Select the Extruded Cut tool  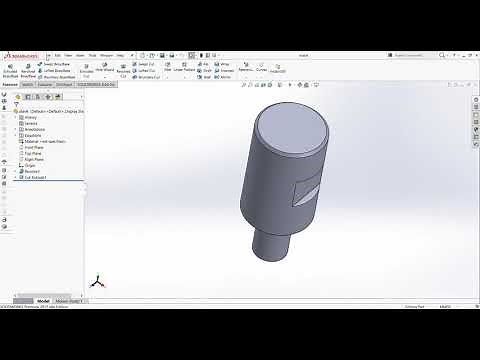point(86,71)
